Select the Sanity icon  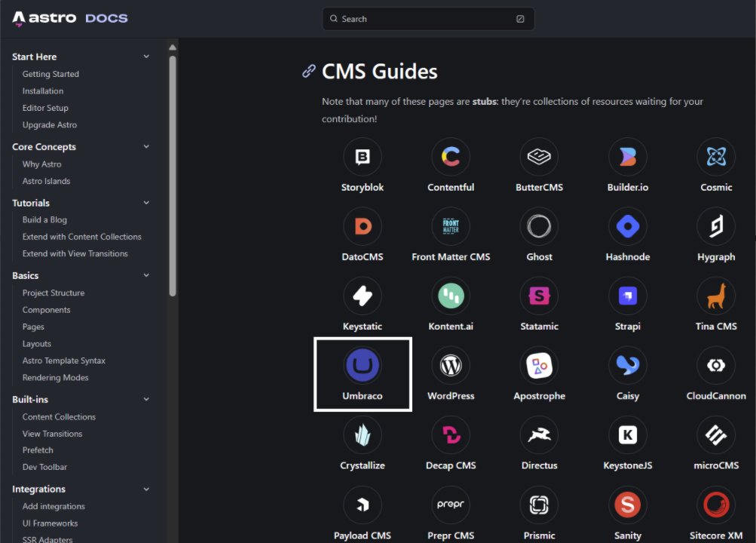pyautogui.click(x=628, y=505)
